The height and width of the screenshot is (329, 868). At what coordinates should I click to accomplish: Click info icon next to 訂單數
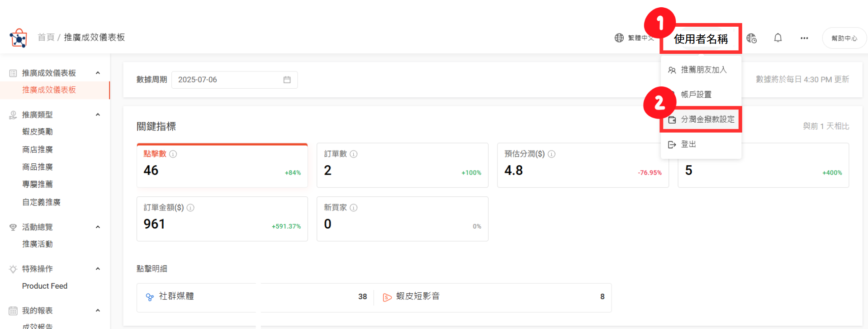354,154
